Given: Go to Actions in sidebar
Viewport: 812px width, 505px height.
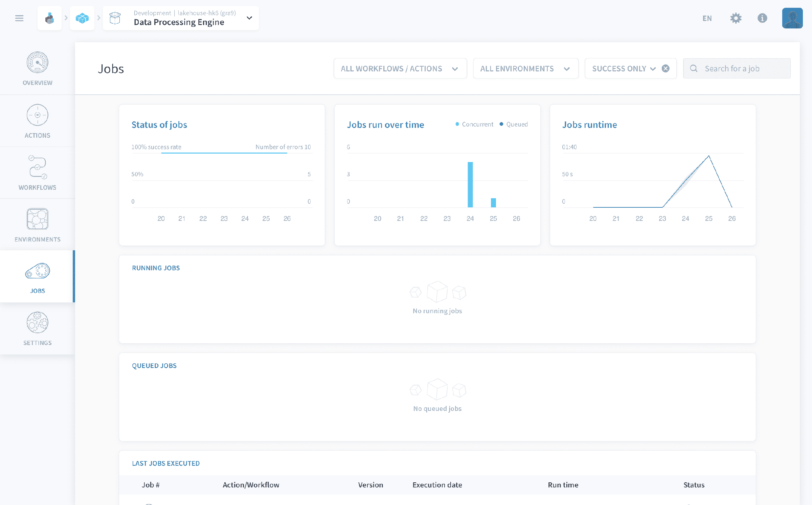Looking at the screenshot, I should tap(38, 121).
